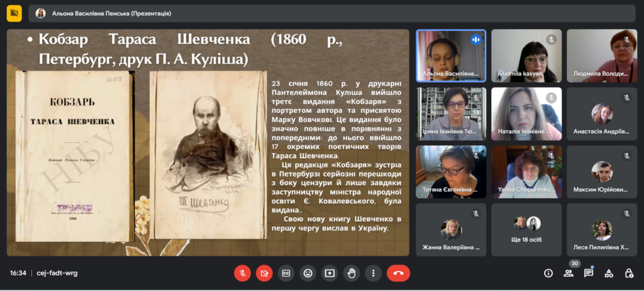644x291 pixels.
Task: Show the people list with 30 participants
Action: point(569,273)
